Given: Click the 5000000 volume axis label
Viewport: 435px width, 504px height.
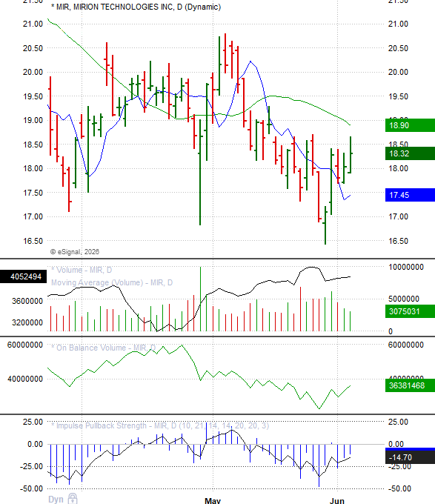Looking at the screenshot, I should coord(404,299).
